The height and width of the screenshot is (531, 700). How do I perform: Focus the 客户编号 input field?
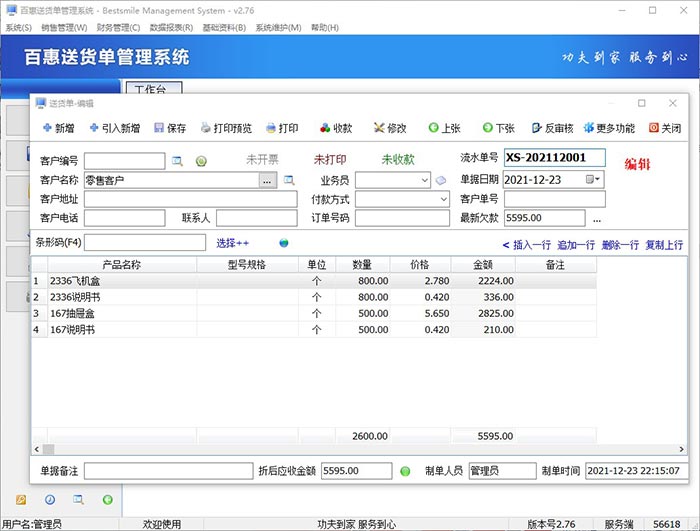(x=125, y=161)
